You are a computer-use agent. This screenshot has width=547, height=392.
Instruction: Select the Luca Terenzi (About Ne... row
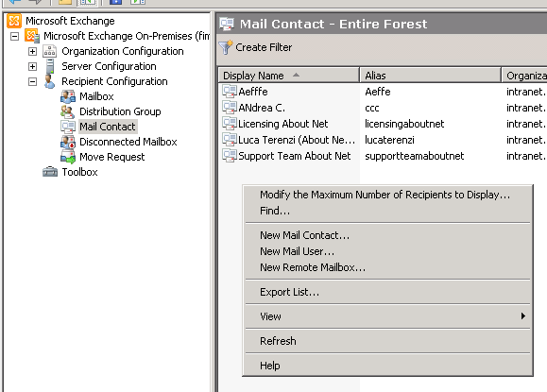[x=297, y=140]
